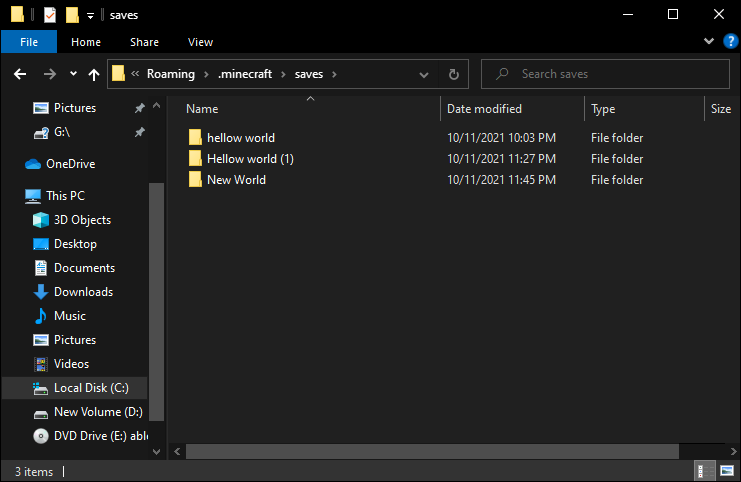
Task: Go back using the Back arrow
Action: [x=20, y=74]
